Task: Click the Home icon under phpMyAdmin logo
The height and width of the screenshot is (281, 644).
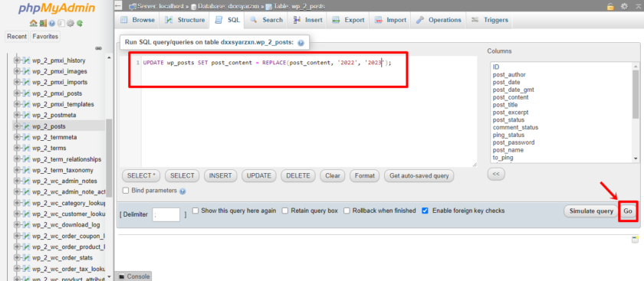Action: [x=34, y=24]
